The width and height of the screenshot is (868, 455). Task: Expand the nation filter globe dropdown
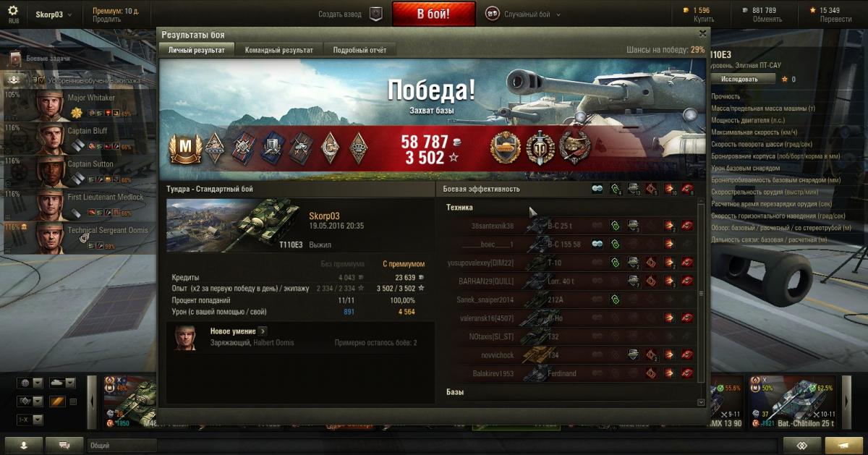[30, 383]
